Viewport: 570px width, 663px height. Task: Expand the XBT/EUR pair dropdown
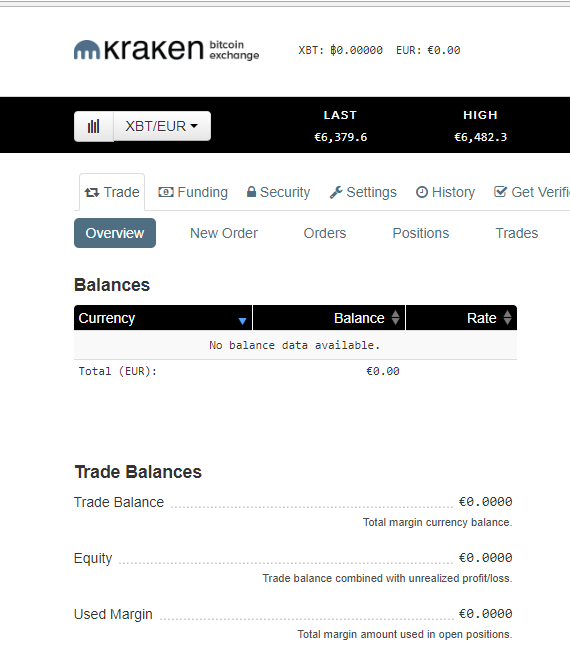click(162, 126)
